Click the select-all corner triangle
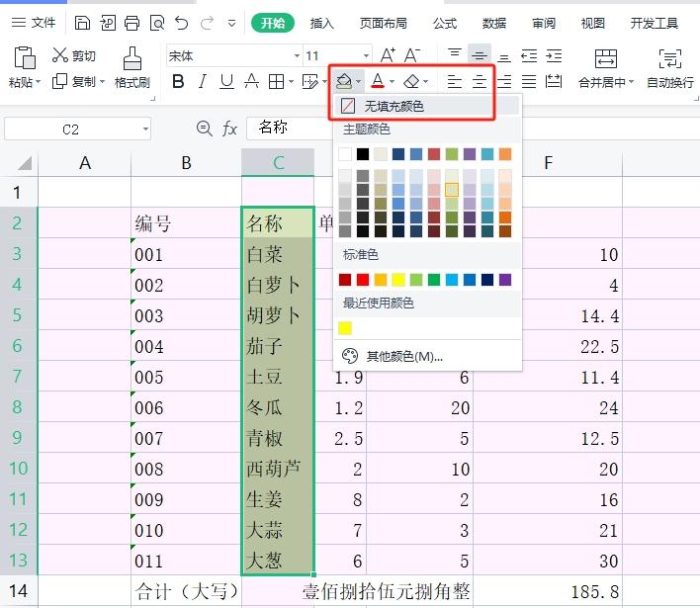The width and height of the screenshot is (700, 608). (x=25, y=163)
